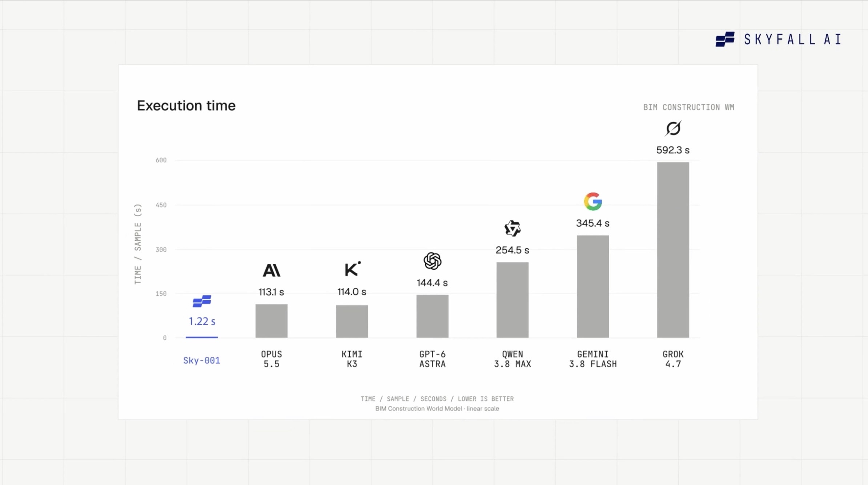The width and height of the screenshot is (868, 485).
Task: Click the Execution time chart title
Action: pyautogui.click(x=186, y=106)
